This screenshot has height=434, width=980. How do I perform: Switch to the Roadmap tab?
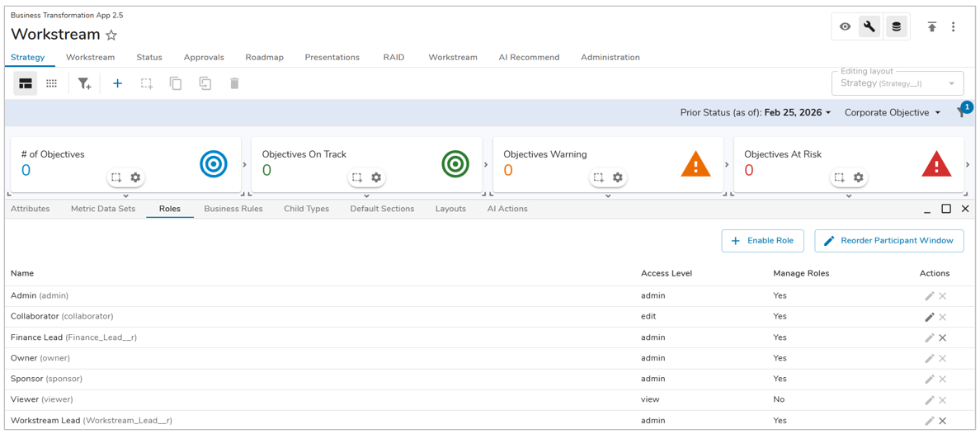[264, 58]
